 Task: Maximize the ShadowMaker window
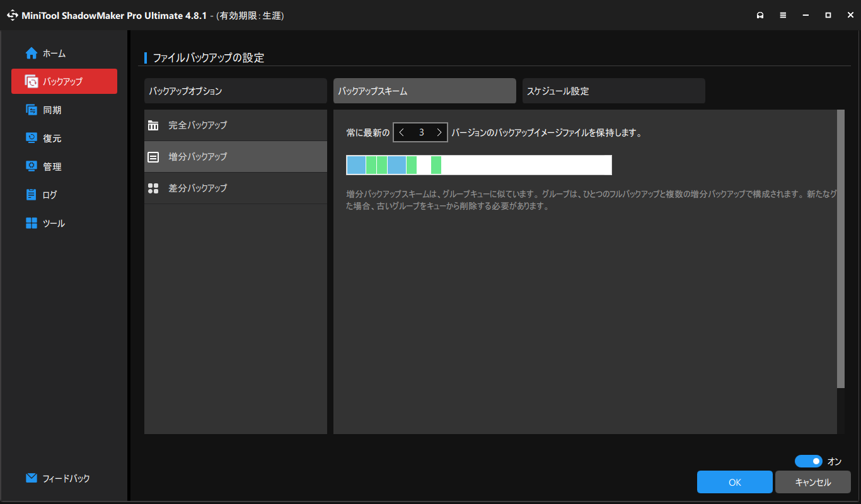pos(828,15)
